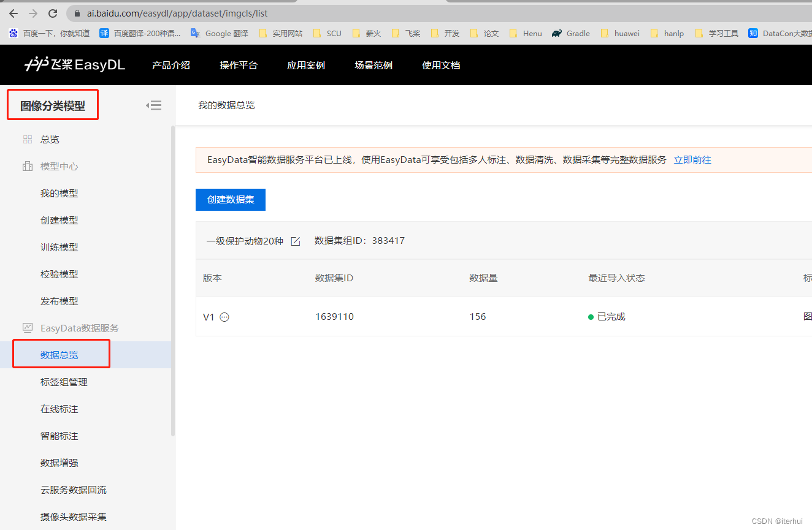Click the EasyData数据服务 chart icon

(x=27, y=328)
